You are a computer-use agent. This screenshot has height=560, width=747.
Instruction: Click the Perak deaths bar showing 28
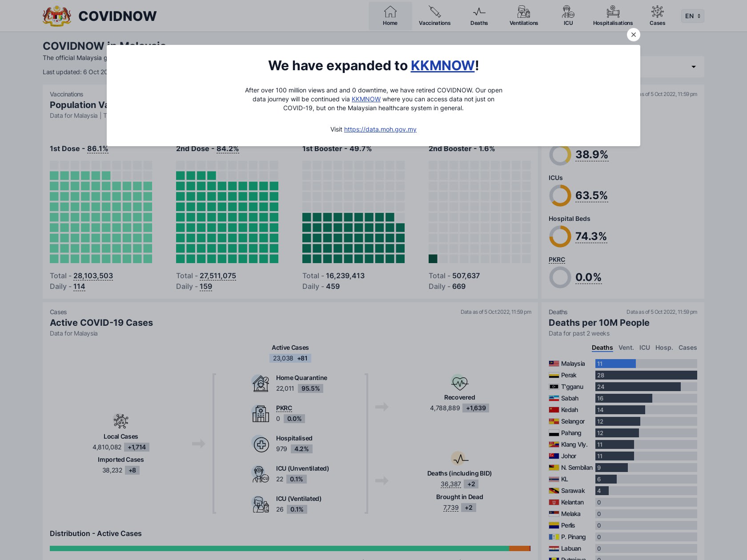coord(646,375)
